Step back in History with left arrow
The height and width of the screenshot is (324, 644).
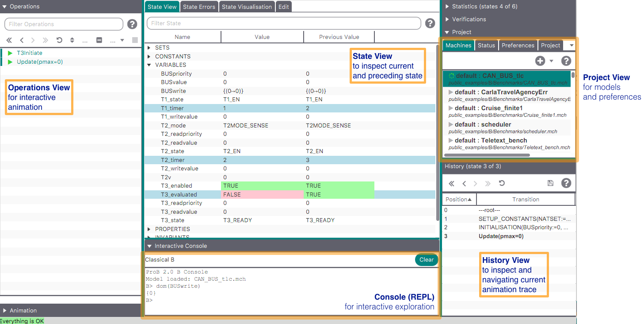[464, 183]
